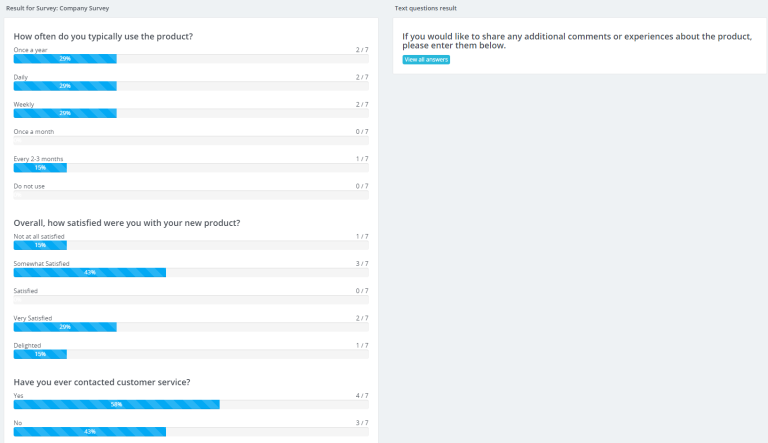The width and height of the screenshot is (768, 443).
Task: Click the additional comments question text
Action: click(577, 40)
